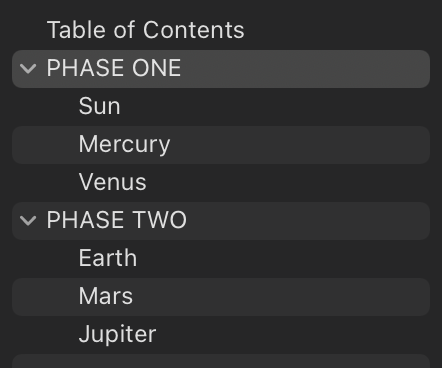Viewport: 442px width, 368px height.
Task: Click the partially visible row below Jupiter
Action: tap(221, 361)
